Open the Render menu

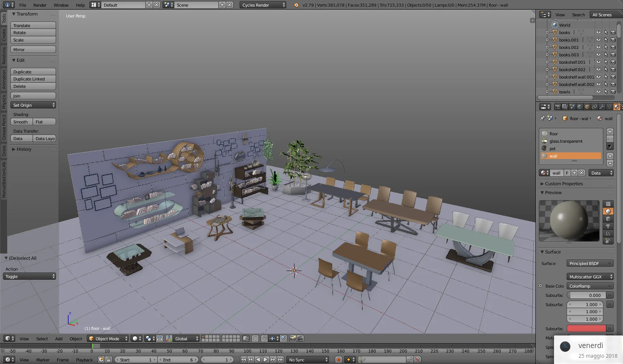(39, 5)
